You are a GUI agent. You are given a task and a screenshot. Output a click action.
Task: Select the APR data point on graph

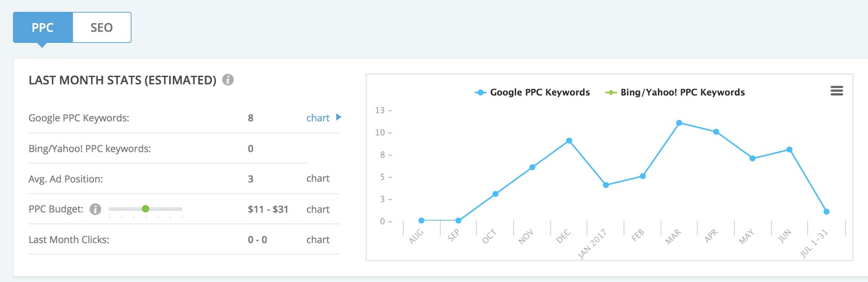(x=716, y=132)
